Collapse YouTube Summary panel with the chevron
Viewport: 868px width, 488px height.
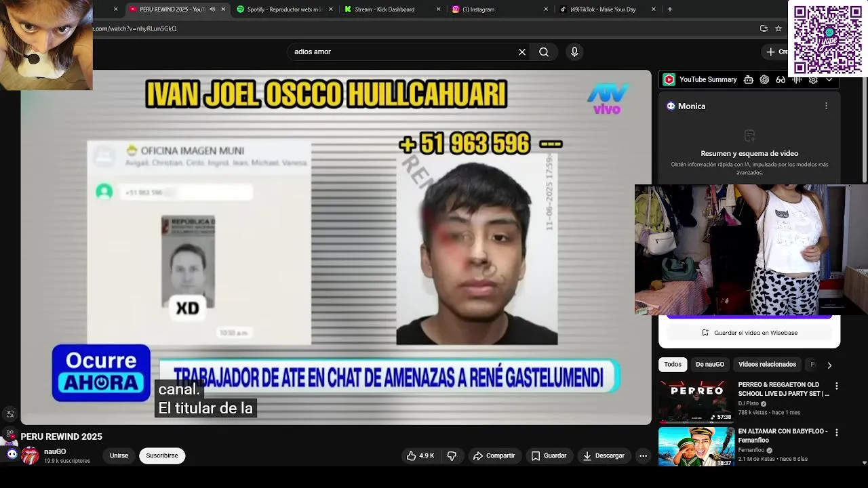[829, 79]
